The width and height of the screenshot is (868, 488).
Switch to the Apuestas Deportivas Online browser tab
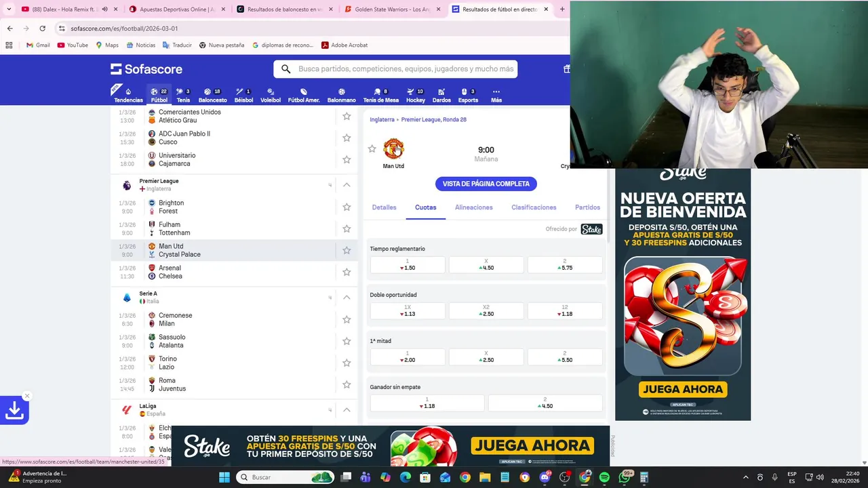click(x=176, y=9)
